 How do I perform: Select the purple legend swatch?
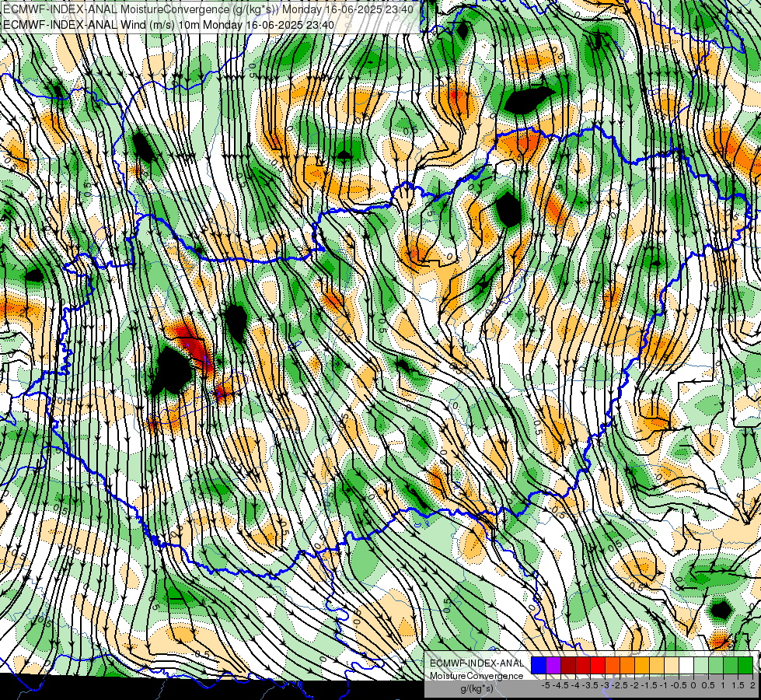pos(553,665)
